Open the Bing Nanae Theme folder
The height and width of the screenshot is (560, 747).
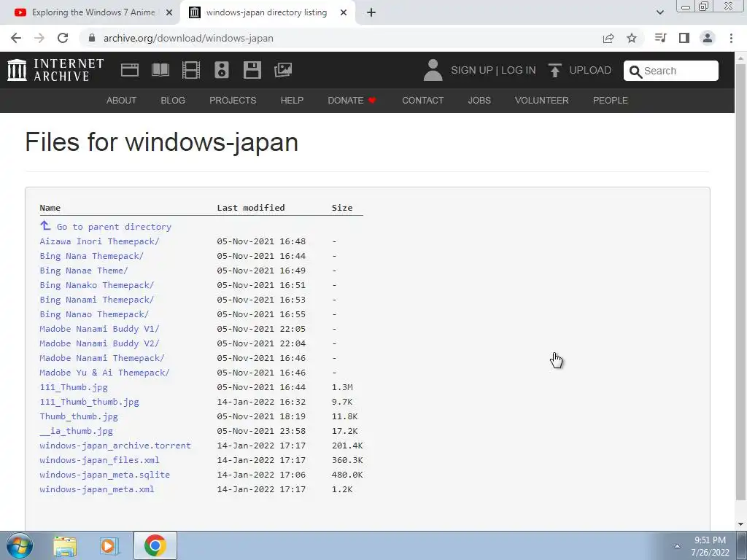(84, 271)
